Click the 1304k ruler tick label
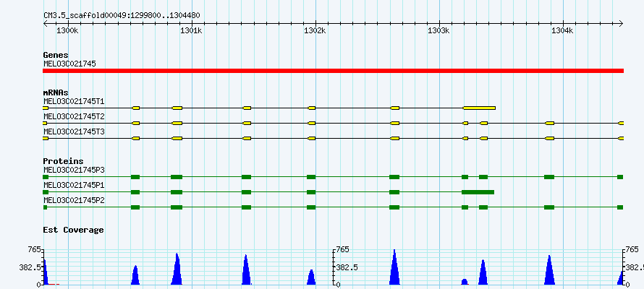 (562, 30)
